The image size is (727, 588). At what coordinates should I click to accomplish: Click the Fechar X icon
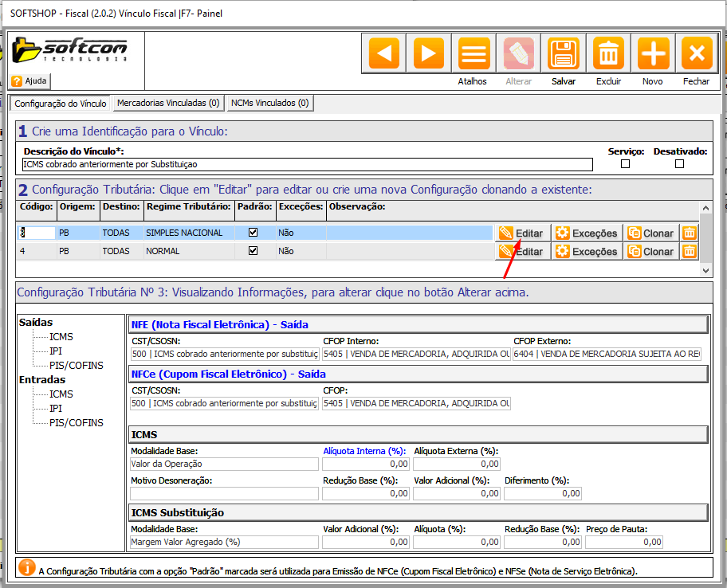pos(696,54)
